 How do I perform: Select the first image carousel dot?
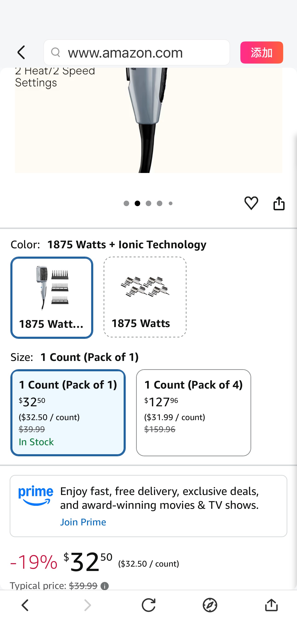pos(126,204)
